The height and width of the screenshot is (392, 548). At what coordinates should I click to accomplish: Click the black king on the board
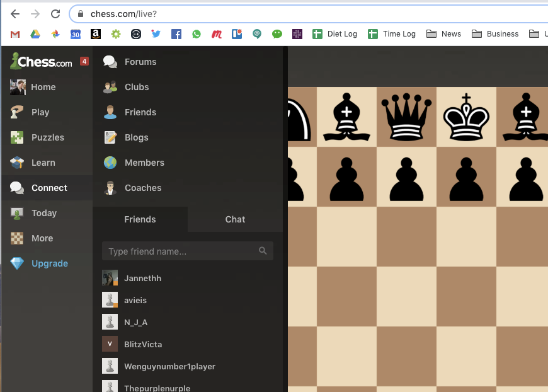(466, 117)
